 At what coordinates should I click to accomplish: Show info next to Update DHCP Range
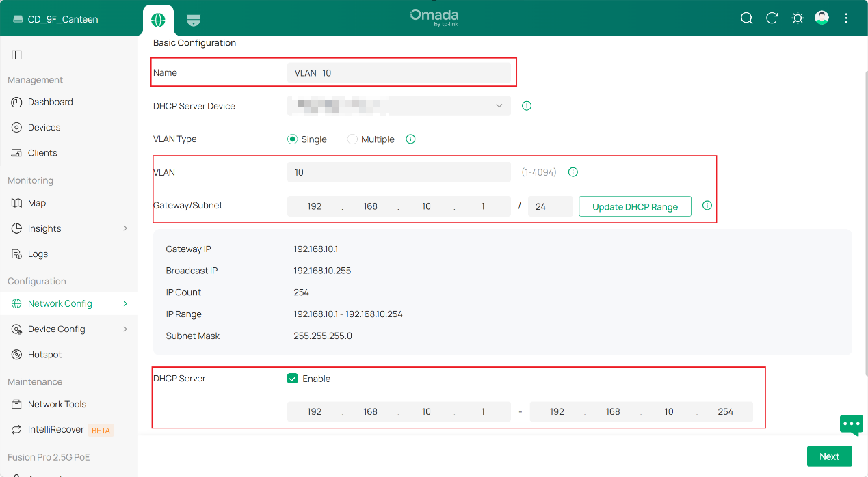[707, 205]
